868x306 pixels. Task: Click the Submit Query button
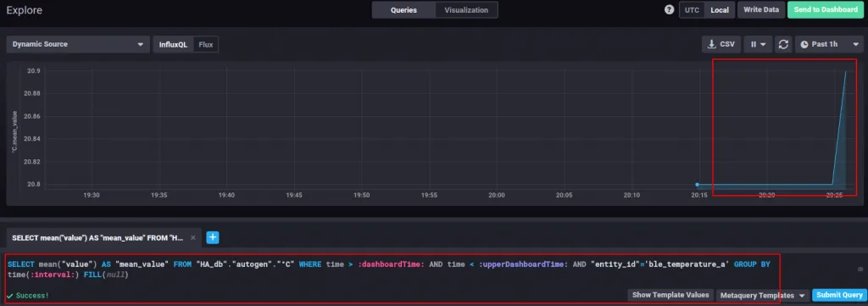tap(838, 296)
